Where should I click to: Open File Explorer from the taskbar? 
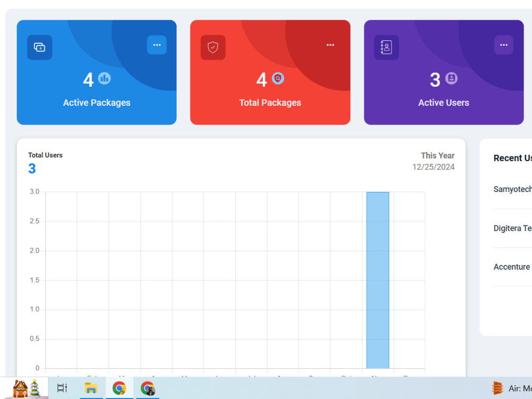click(x=92, y=388)
